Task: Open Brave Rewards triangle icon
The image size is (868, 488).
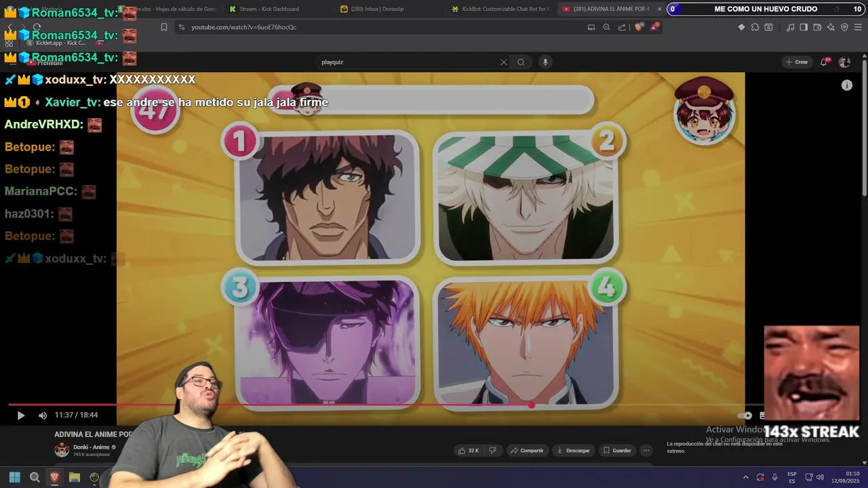Action: (654, 27)
